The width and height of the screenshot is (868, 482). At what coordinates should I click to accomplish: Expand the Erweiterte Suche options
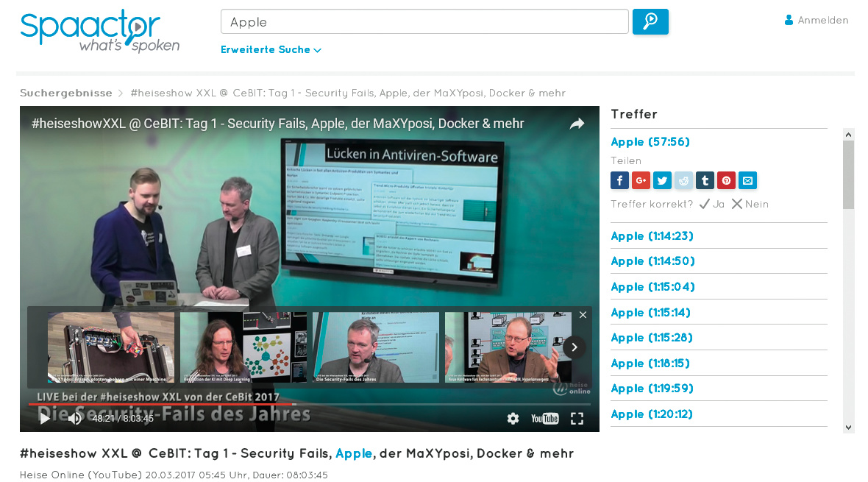point(271,50)
